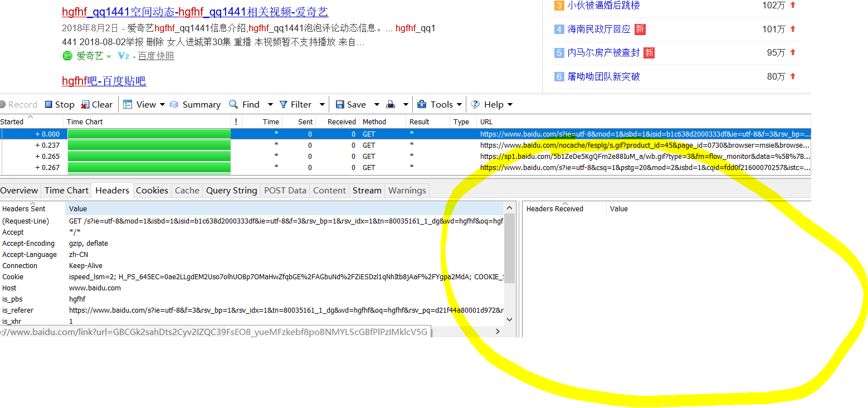The image size is (868, 408).
Task: Switch to the Overview tab
Action: (19, 190)
